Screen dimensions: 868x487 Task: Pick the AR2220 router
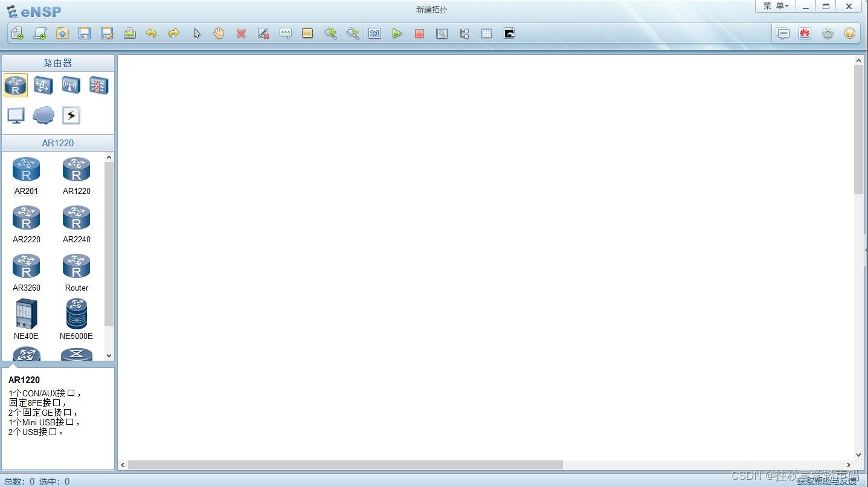point(26,224)
